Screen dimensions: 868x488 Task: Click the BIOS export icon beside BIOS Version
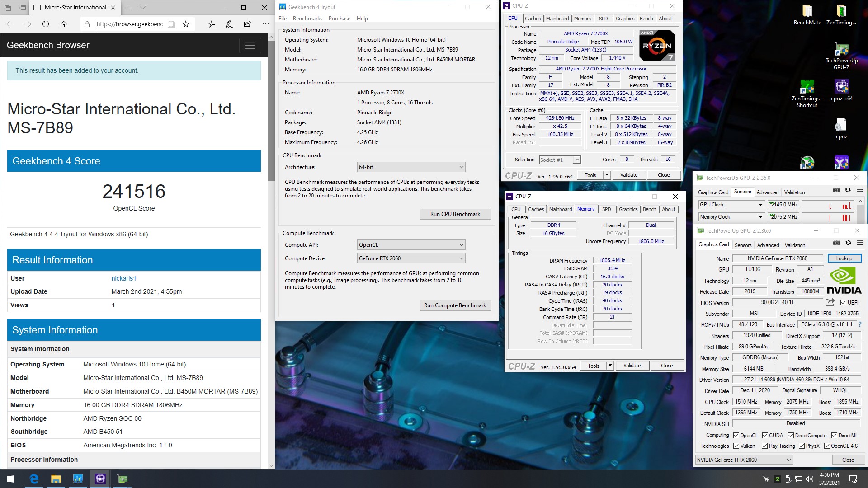coord(830,302)
